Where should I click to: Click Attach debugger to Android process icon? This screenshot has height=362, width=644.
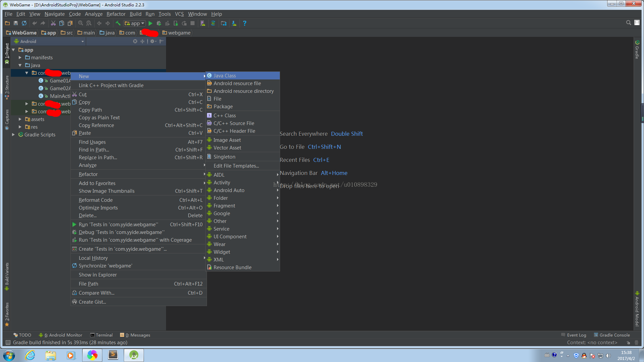176,23
